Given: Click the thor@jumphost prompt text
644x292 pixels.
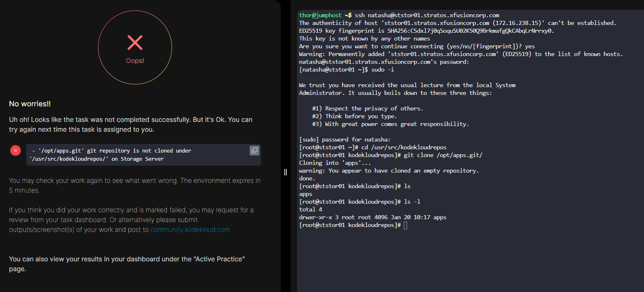Looking at the screenshot, I should pyautogui.click(x=320, y=15).
